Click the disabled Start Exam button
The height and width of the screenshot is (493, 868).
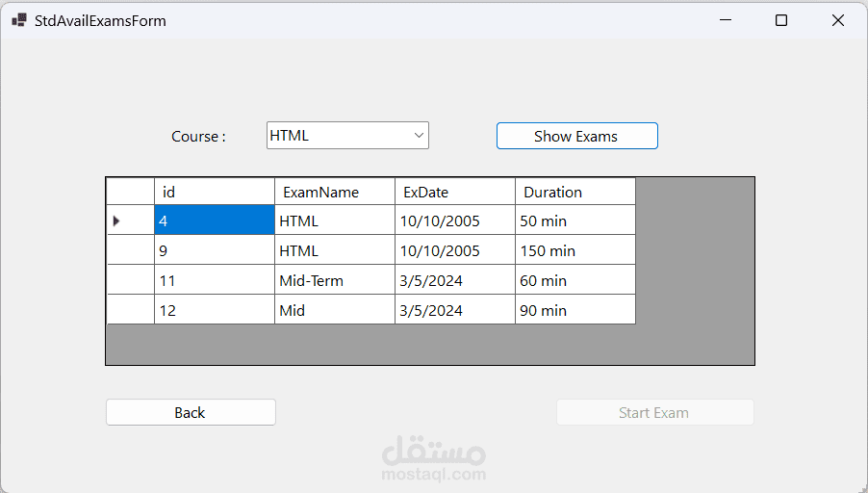655,412
